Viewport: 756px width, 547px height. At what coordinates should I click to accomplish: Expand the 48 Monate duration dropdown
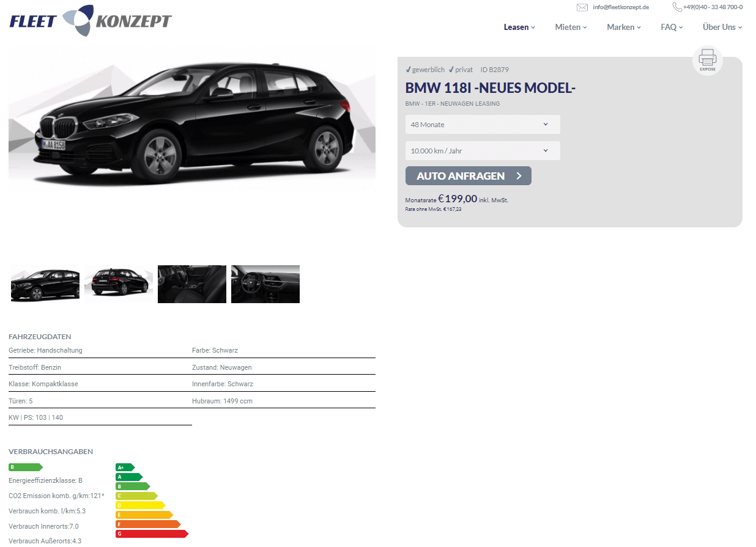point(483,125)
